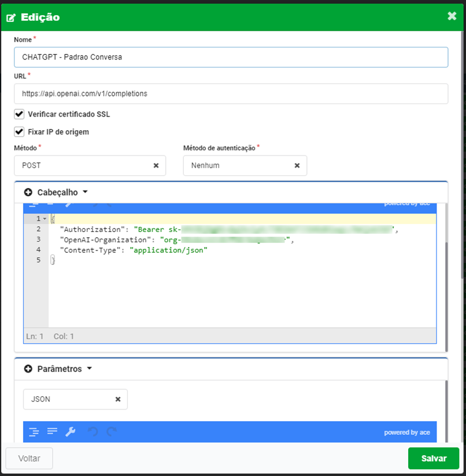Click the plus icon beside Cabeçalho
Image resolution: width=466 pixels, height=476 pixels.
[x=28, y=192]
